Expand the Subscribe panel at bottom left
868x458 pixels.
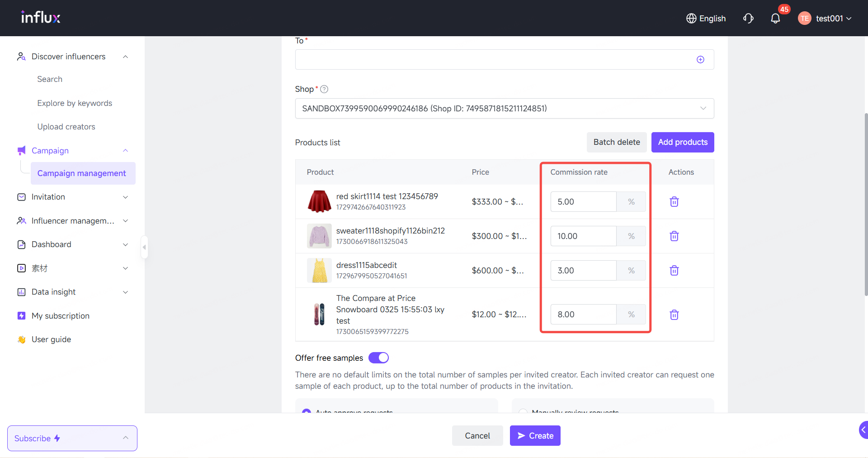coord(72,438)
